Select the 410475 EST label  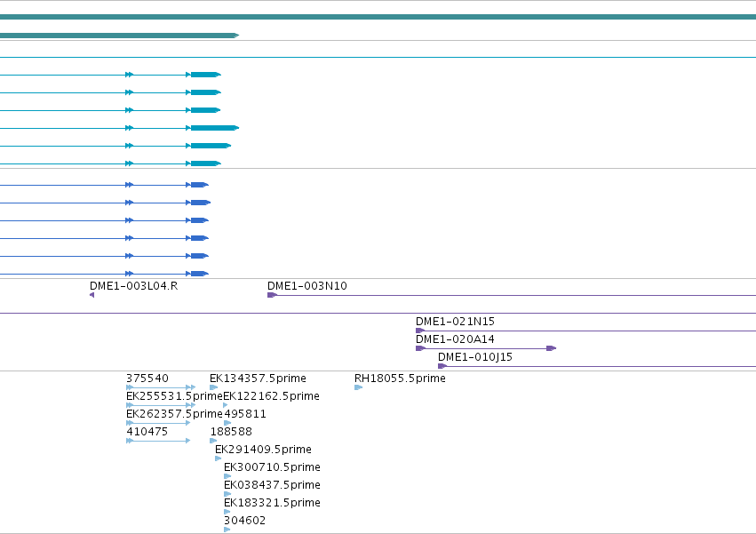(x=147, y=431)
